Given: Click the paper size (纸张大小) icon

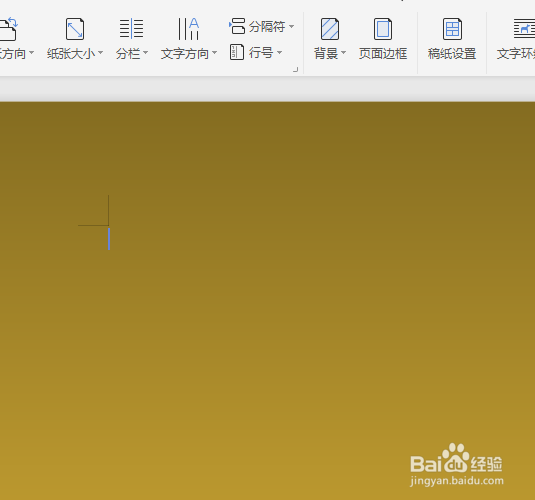Looking at the screenshot, I should click(75, 29).
